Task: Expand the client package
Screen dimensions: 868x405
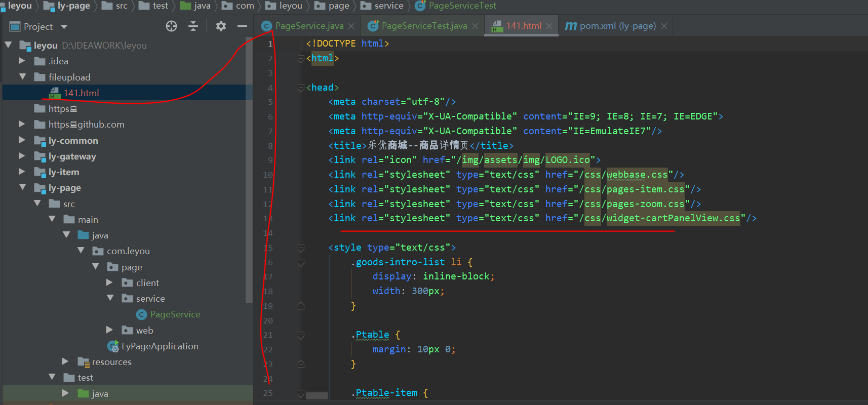Action: pyautogui.click(x=109, y=282)
